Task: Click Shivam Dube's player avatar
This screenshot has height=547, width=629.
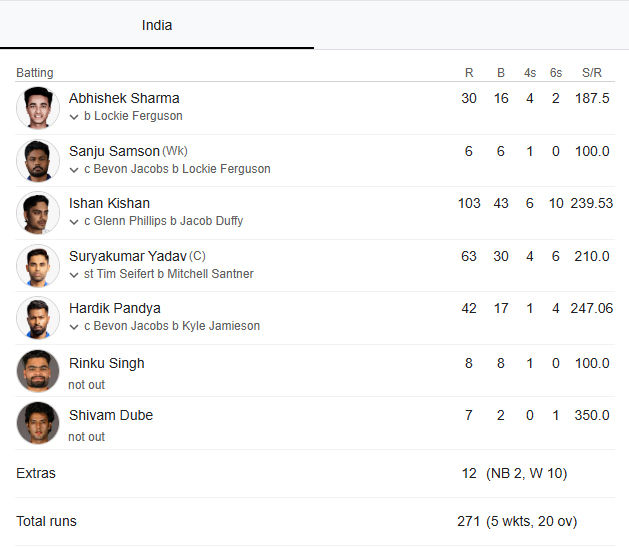Action: click(38, 423)
